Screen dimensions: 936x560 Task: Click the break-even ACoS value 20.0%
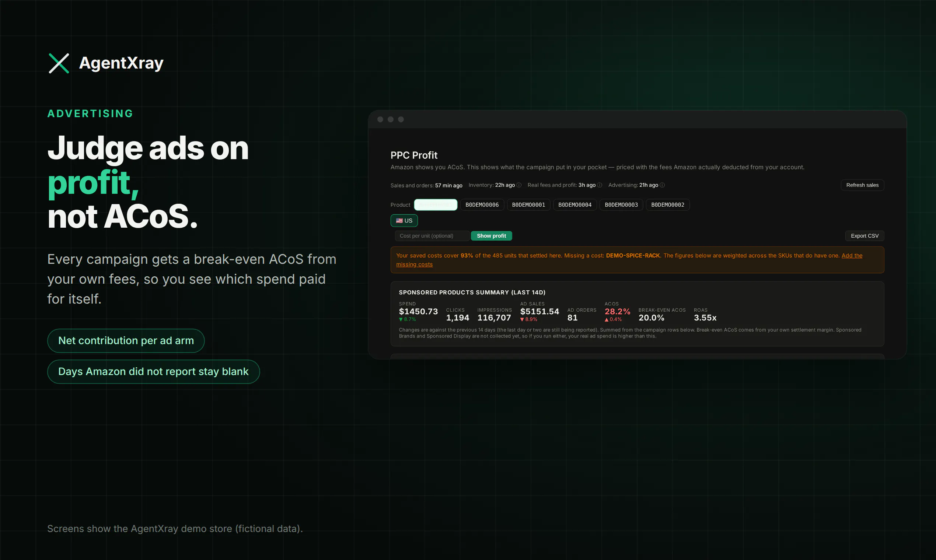click(652, 318)
